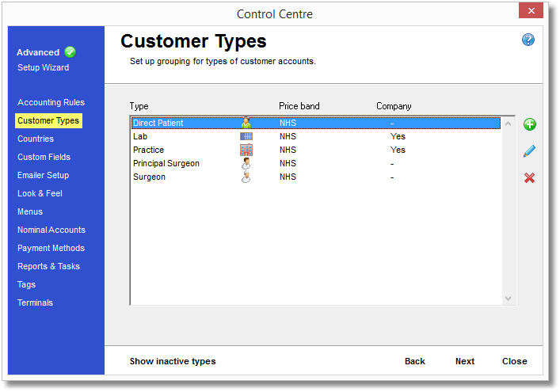The height and width of the screenshot is (392, 560).
Task: Click the green checkmark next to Advanced
Action: pyautogui.click(x=70, y=51)
